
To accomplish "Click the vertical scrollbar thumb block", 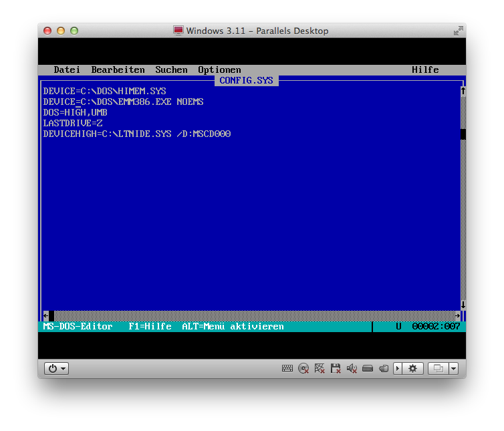I will (463, 134).
